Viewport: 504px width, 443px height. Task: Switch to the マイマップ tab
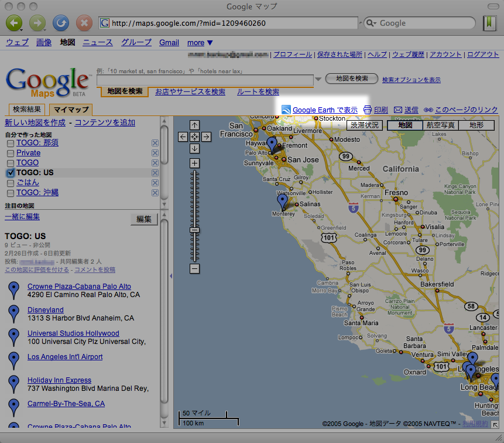(x=71, y=110)
